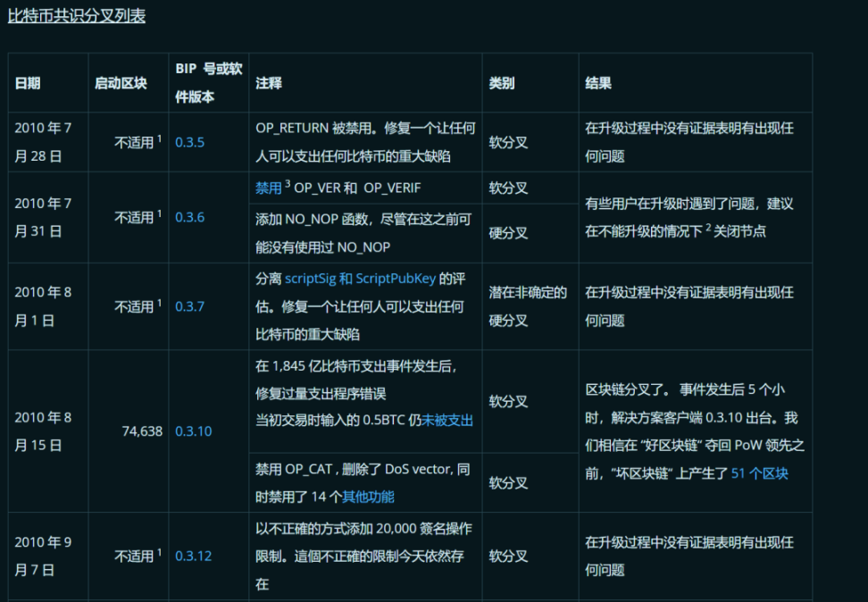Select the 禁用 OP_CAT note text
The image size is (868, 602).
click(363, 483)
